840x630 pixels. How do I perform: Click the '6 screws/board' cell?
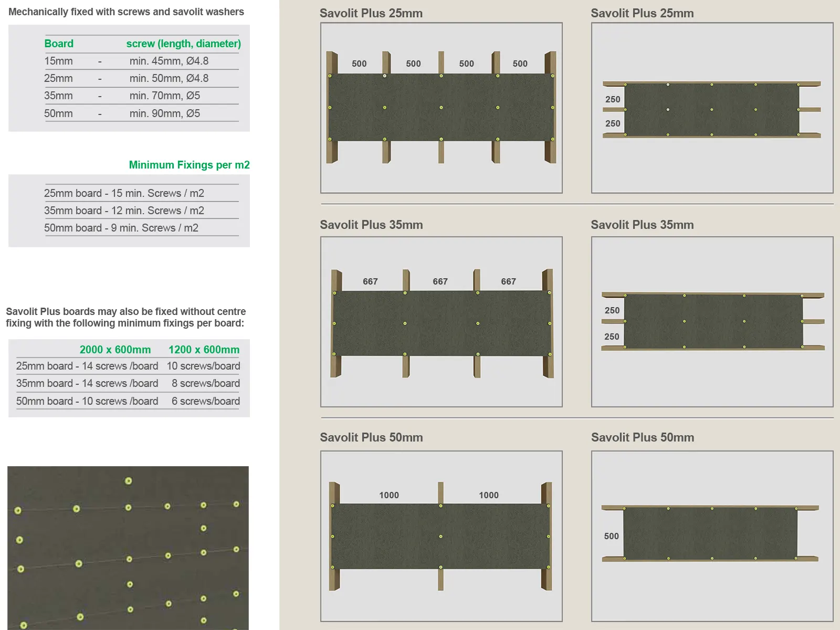click(x=206, y=401)
